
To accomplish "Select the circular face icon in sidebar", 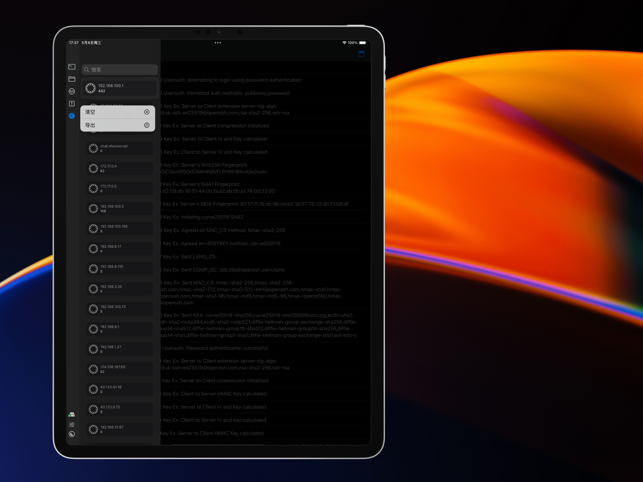I will pyautogui.click(x=72, y=91).
